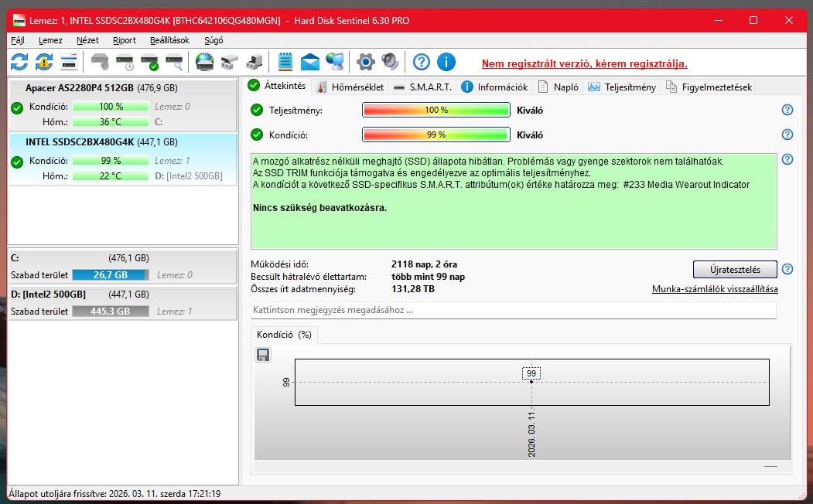
Task: Select the Áttekintés tab
Action: tap(277, 86)
